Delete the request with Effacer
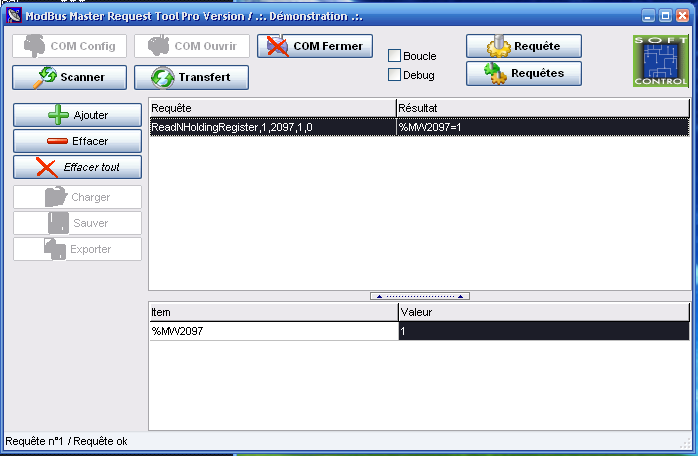Screen dimensions: 698x456 coord(77,141)
